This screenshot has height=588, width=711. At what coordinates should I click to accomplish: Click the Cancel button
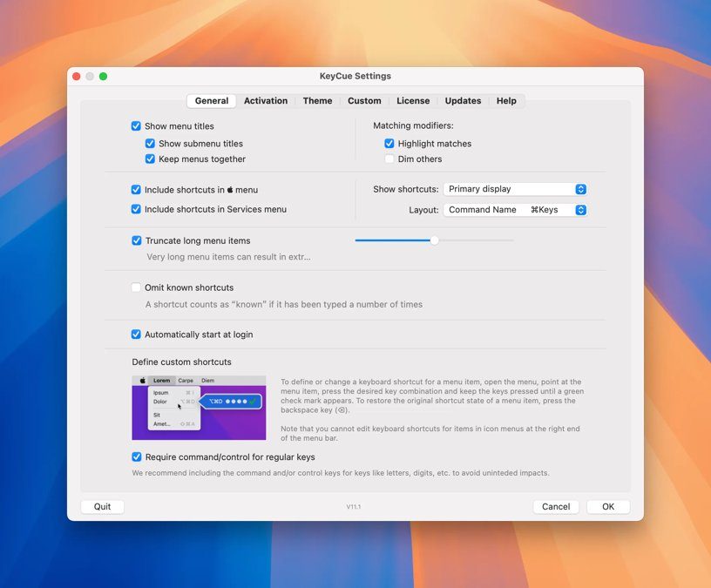556,506
